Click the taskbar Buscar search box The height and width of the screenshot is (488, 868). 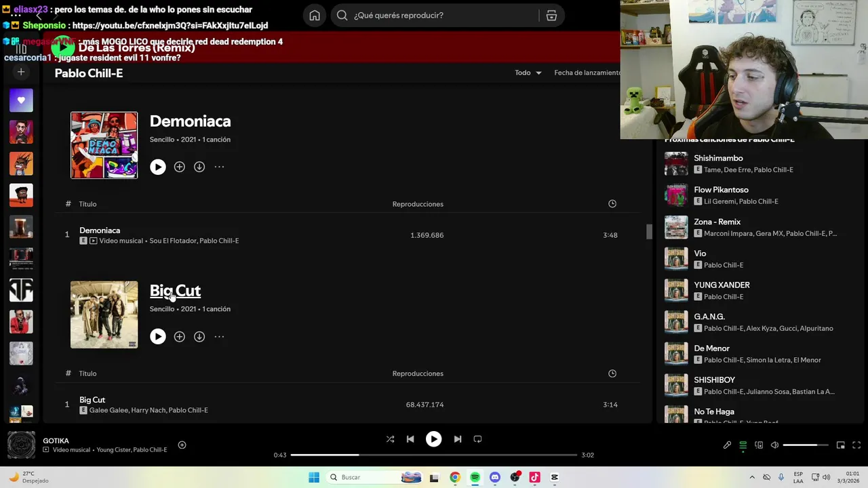click(376, 477)
